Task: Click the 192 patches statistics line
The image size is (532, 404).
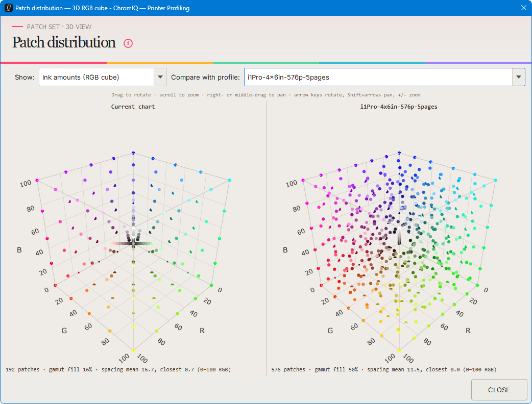Action: [118, 369]
